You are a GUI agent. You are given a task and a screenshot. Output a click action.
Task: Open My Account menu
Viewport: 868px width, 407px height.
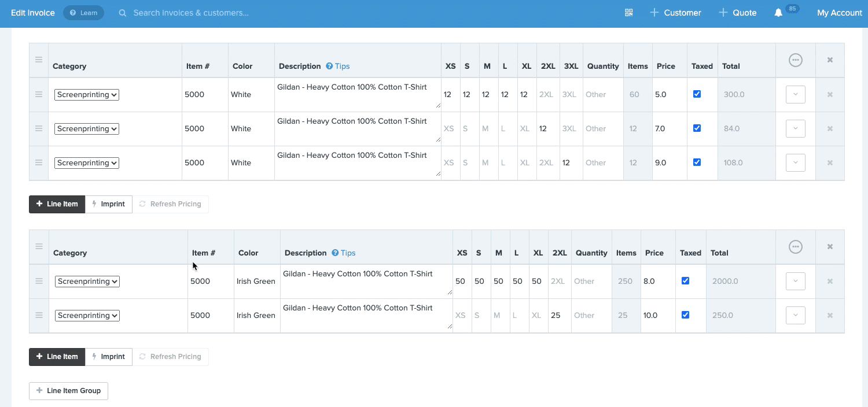pyautogui.click(x=840, y=13)
